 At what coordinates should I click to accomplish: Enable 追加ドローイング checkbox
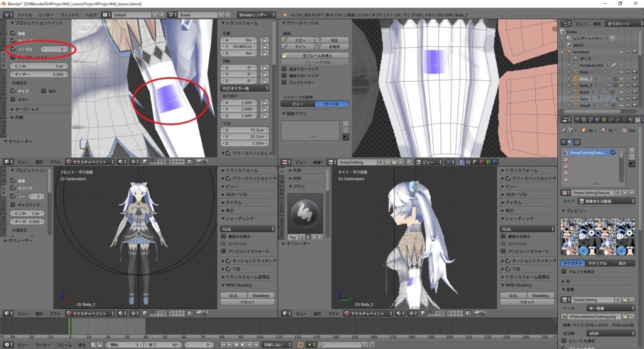pos(284,69)
